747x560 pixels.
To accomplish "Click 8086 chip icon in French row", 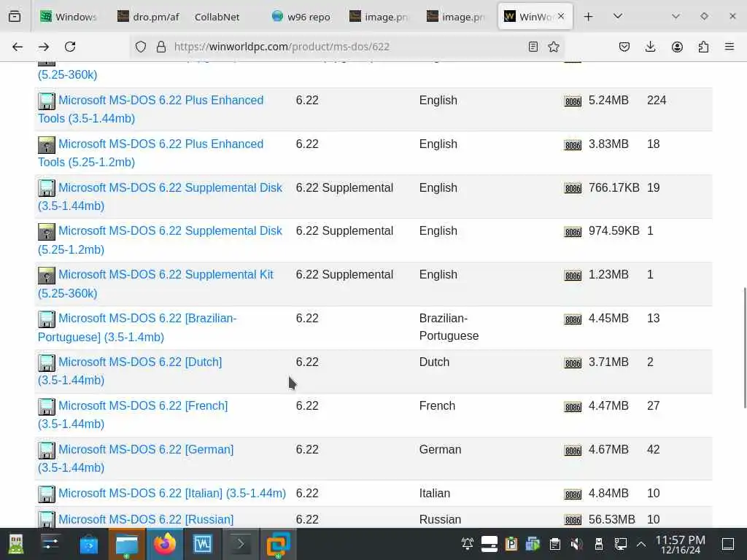I will click(573, 407).
